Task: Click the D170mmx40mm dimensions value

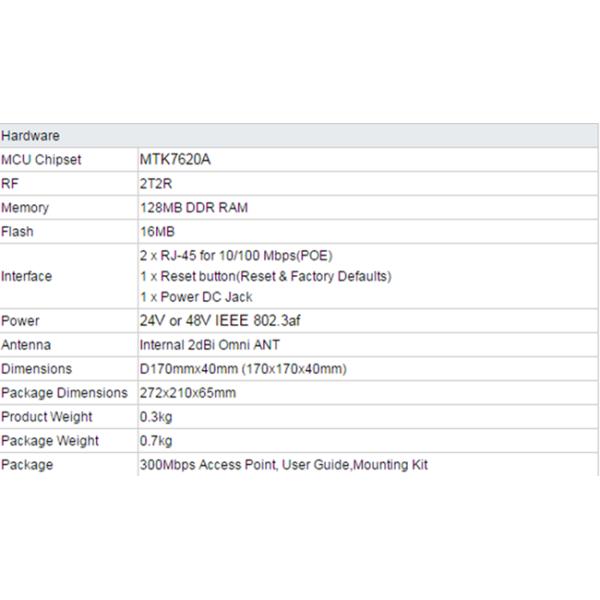Action: pyautogui.click(x=243, y=369)
